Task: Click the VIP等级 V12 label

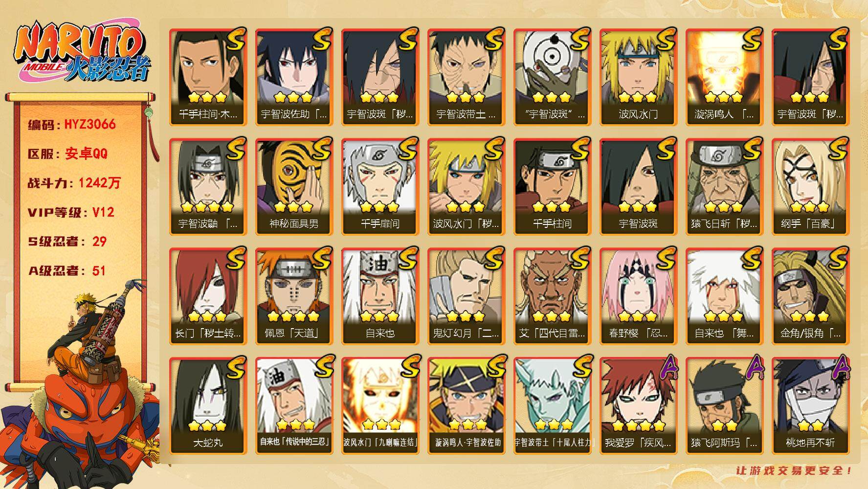Action: coord(71,212)
